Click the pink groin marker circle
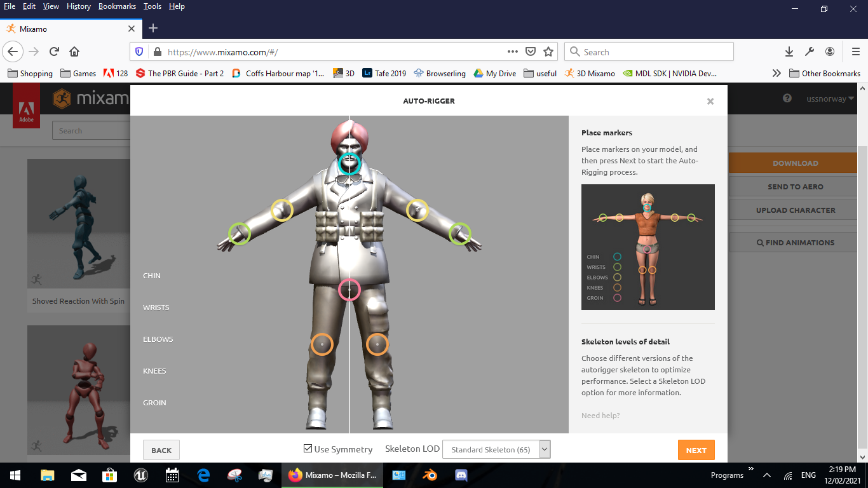 point(349,290)
